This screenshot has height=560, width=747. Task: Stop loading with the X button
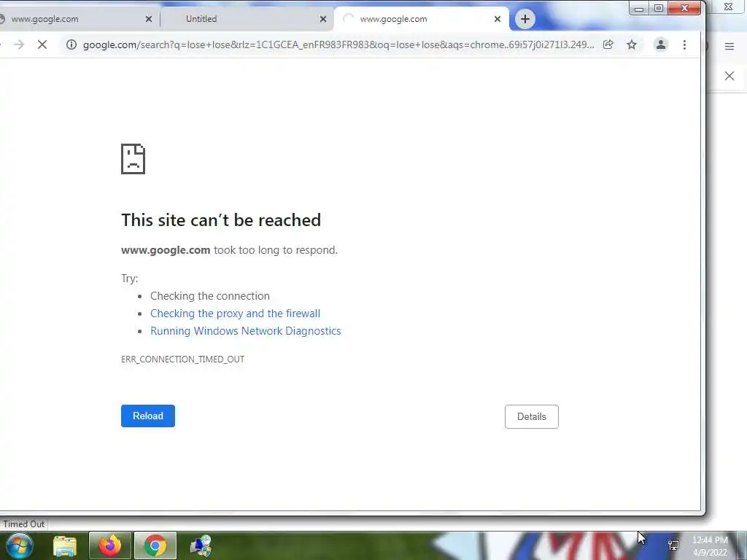[x=42, y=44]
